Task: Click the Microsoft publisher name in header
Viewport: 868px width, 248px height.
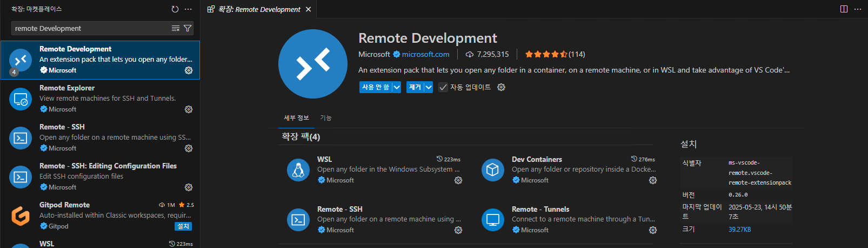Action: (374, 54)
